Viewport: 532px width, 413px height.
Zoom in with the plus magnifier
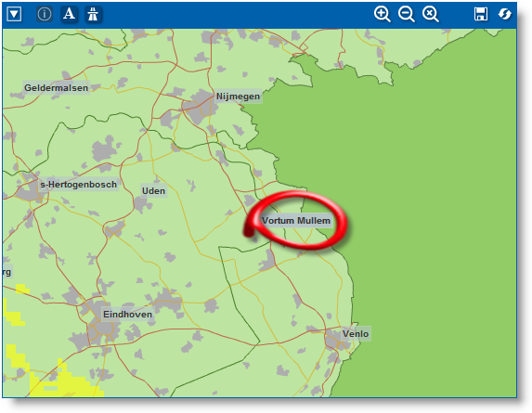coord(382,15)
